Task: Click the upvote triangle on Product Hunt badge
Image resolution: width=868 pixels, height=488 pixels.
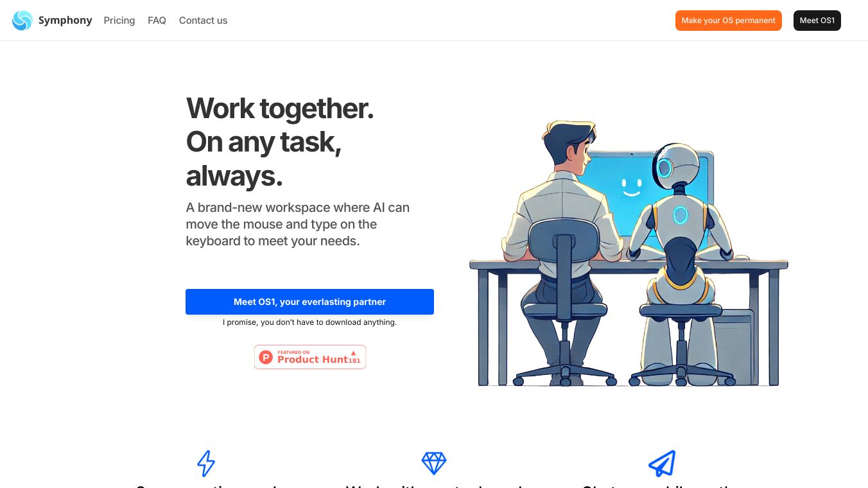Action: (x=353, y=353)
